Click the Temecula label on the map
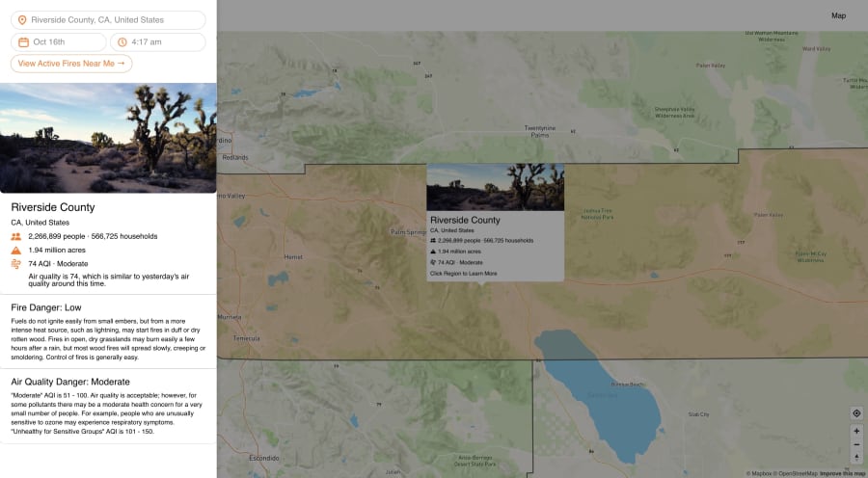The image size is (868, 478). [x=246, y=338]
